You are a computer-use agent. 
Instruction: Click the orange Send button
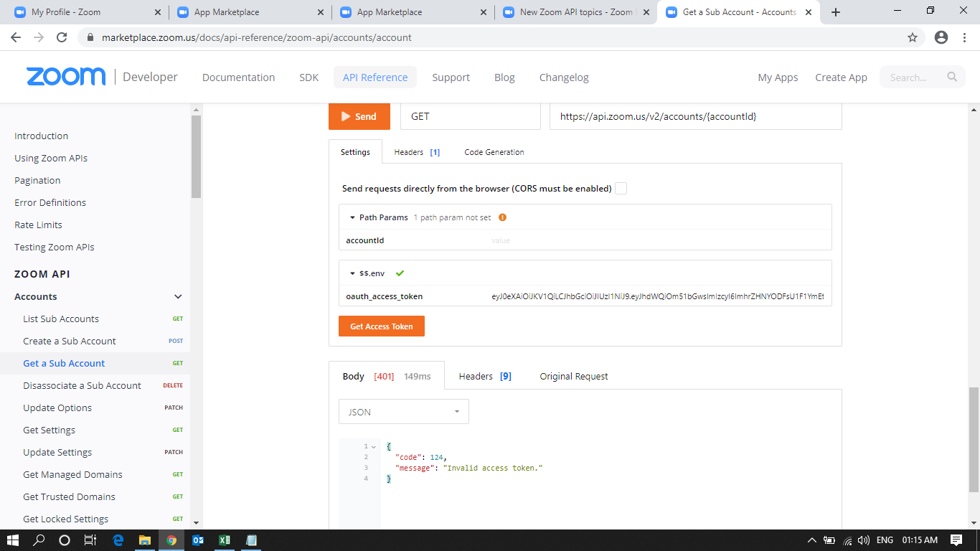[359, 116]
